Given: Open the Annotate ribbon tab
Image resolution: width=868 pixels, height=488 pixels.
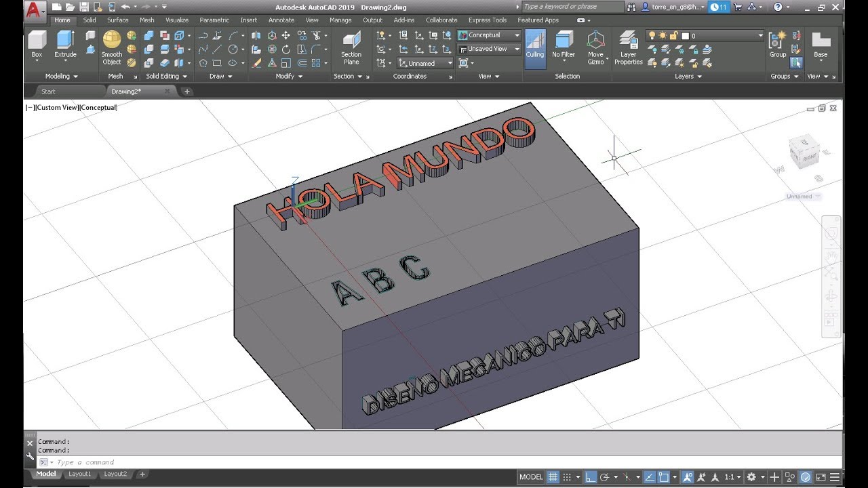Looking at the screenshot, I should (x=281, y=20).
